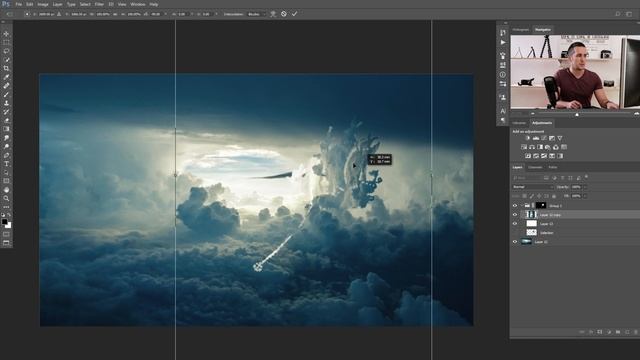
Task: Open the blend mode Normal dropdown
Action: [533, 187]
